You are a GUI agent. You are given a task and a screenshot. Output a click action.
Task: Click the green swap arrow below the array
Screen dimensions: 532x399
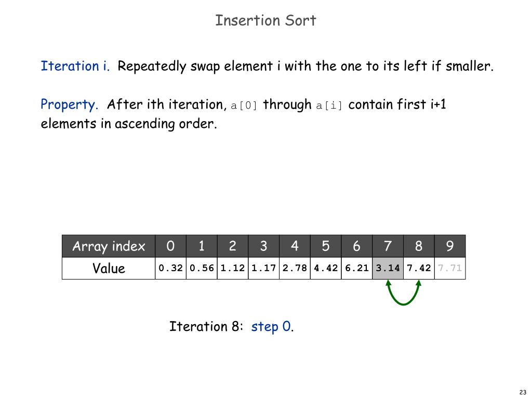coord(403,293)
